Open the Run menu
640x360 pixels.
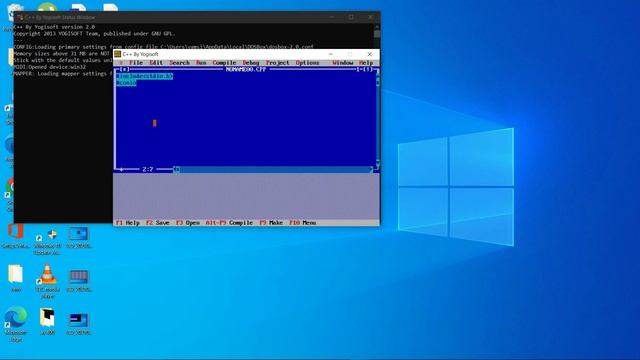(201, 63)
